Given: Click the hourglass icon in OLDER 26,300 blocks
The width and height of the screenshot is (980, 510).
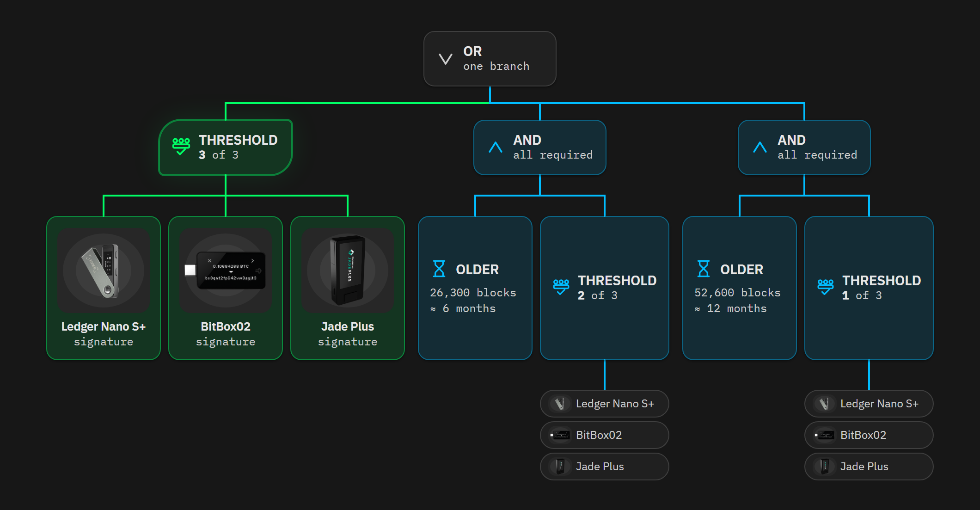Looking at the screenshot, I should [439, 269].
